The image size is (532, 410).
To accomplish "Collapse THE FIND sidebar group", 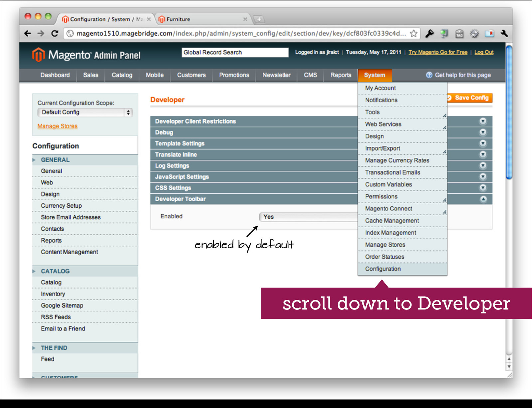I will tap(34, 348).
